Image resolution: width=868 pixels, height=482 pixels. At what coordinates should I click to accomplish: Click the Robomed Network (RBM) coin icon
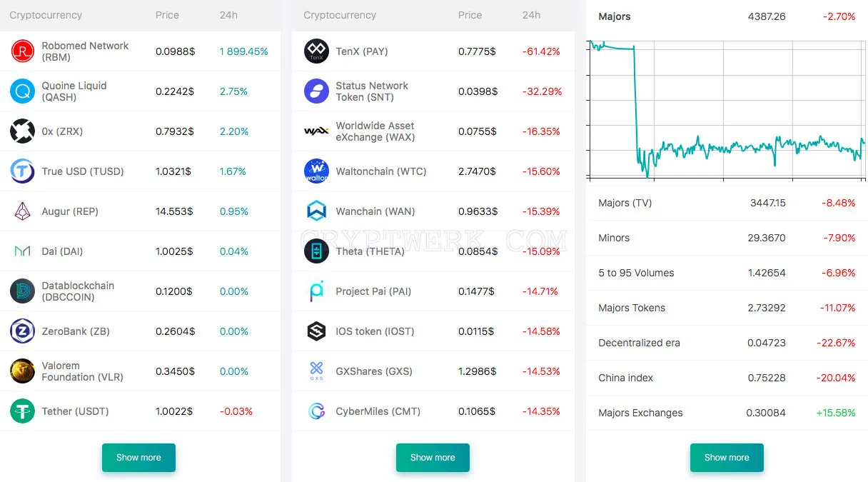click(23, 51)
